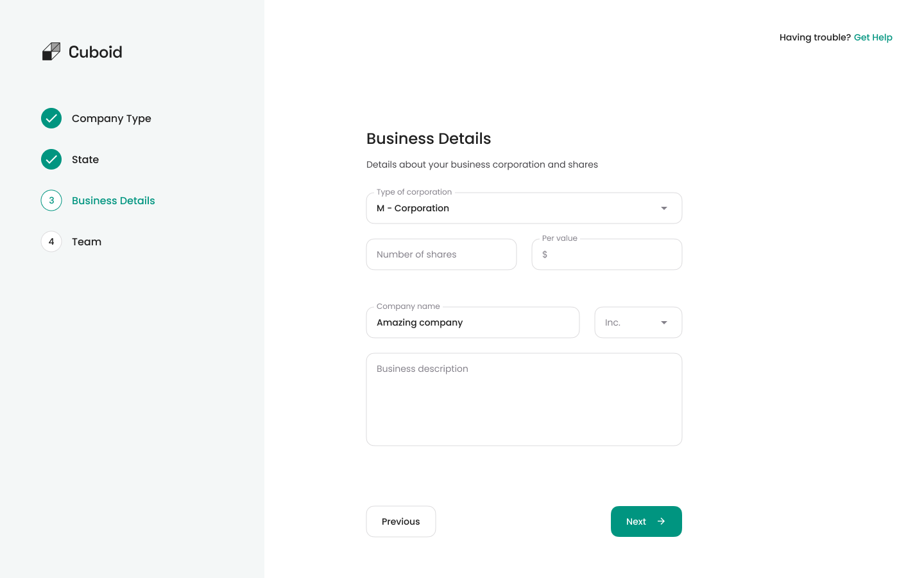The height and width of the screenshot is (578, 924).
Task: Click the step 3 circle icon
Action: click(51, 200)
